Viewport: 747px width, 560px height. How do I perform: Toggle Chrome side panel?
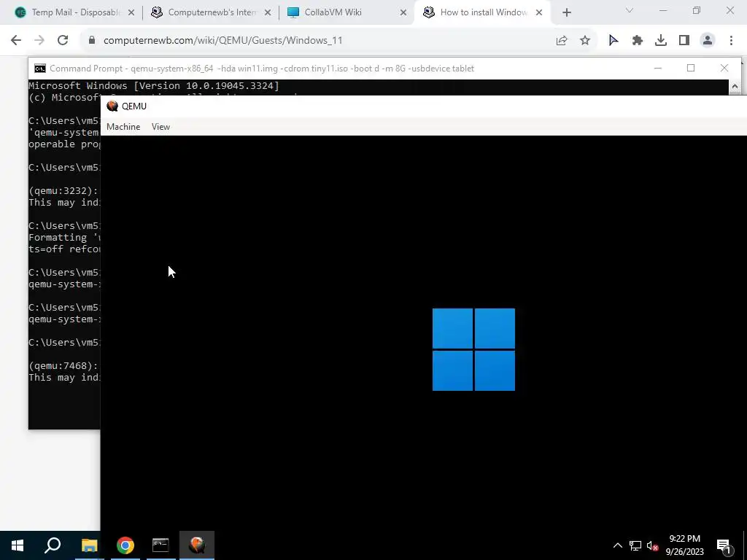click(x=684, y=41)
